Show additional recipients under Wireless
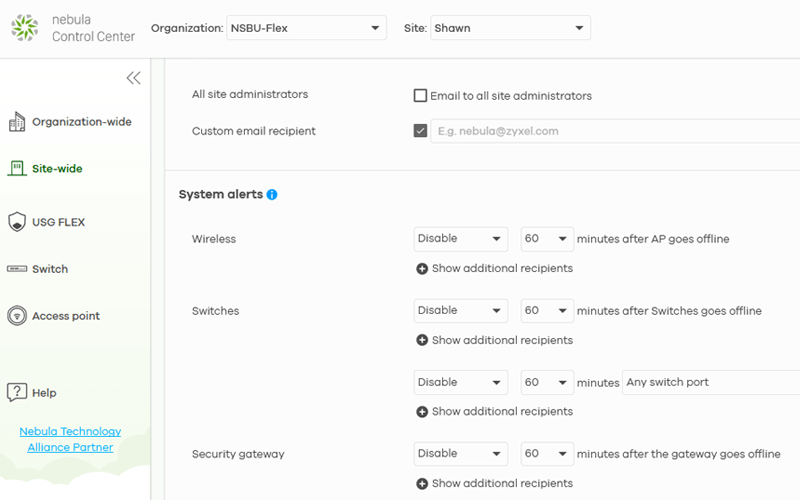Screen dimensions: 800x500 click(494, 268)
